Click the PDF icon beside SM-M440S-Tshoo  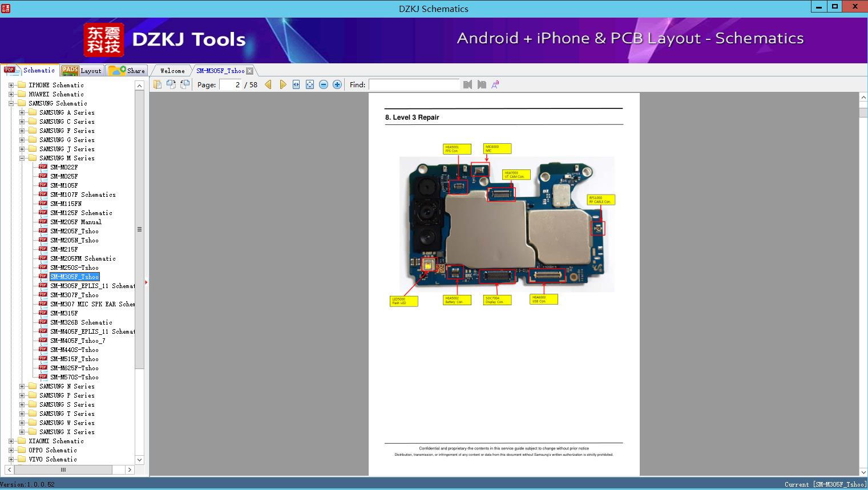tap(43, 349)
